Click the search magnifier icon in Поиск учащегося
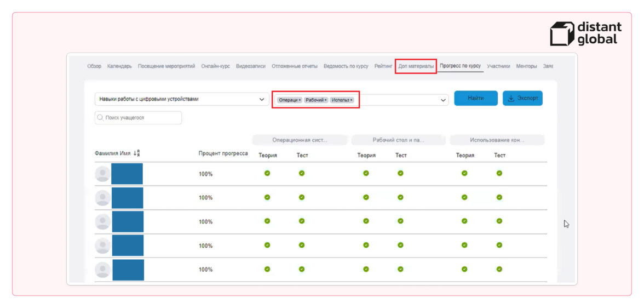The width and height of the screenshot is (644, 308). coord(100,118)
